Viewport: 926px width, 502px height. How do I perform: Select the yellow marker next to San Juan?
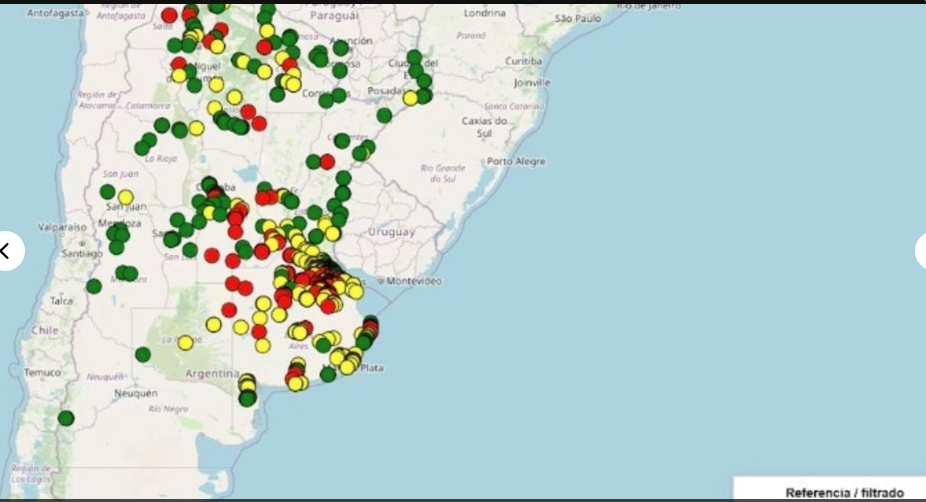point(125,197)
